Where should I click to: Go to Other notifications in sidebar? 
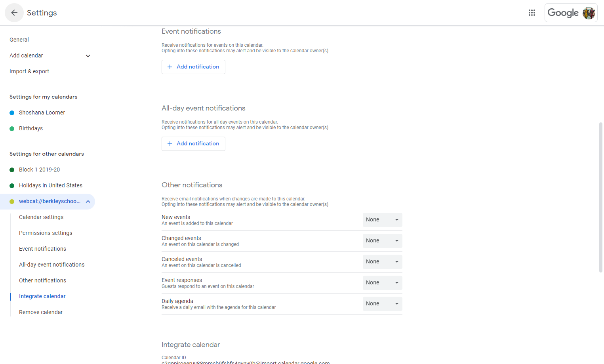[x=42, y=280]
